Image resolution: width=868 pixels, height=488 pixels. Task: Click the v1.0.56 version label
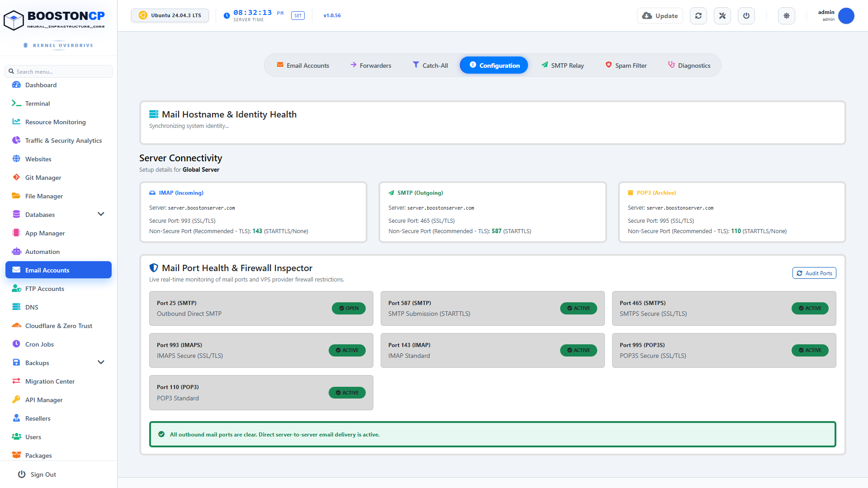tap(332, 15)
